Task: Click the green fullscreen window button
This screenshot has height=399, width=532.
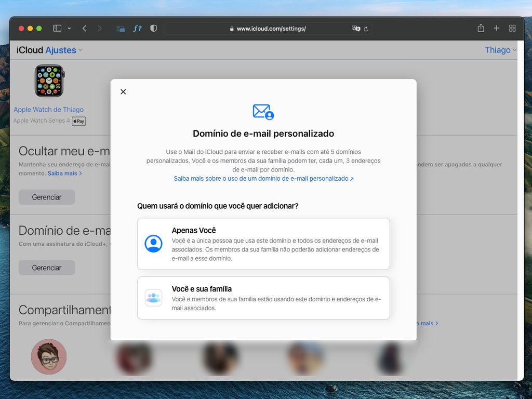Action: click(39, 29)
